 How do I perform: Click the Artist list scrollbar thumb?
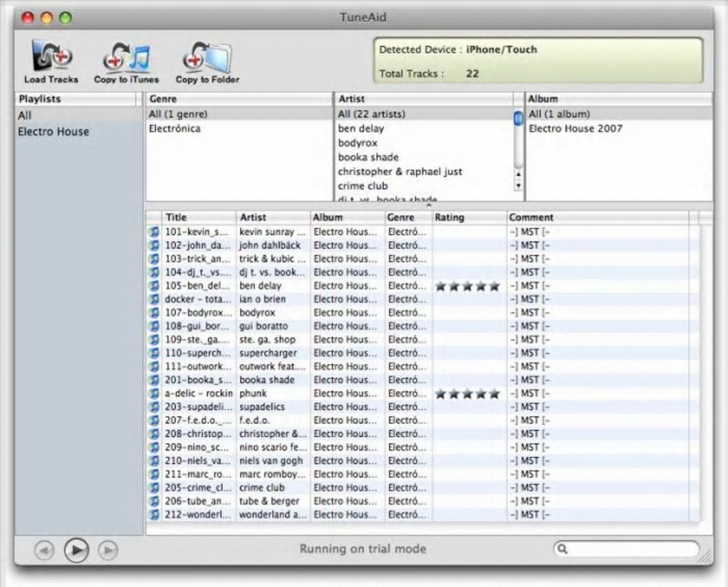[x=519, y=118]
